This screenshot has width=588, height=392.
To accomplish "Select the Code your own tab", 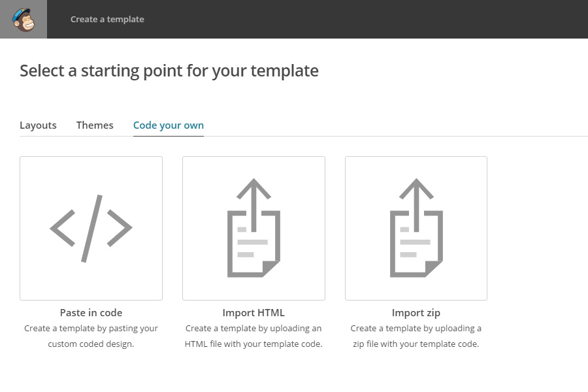I will (x=169, y=125).
